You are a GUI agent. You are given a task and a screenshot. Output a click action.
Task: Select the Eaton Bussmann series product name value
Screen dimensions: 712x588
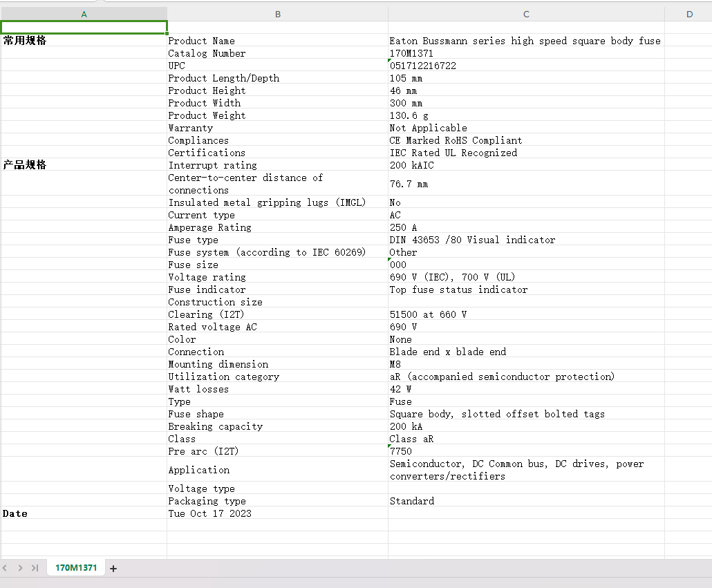526,40
